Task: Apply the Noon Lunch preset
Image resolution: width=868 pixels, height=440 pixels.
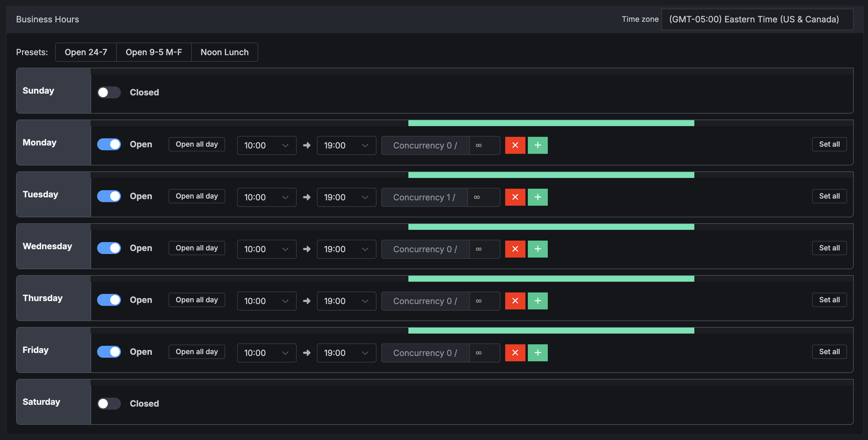Action: (x=224, y=52)
